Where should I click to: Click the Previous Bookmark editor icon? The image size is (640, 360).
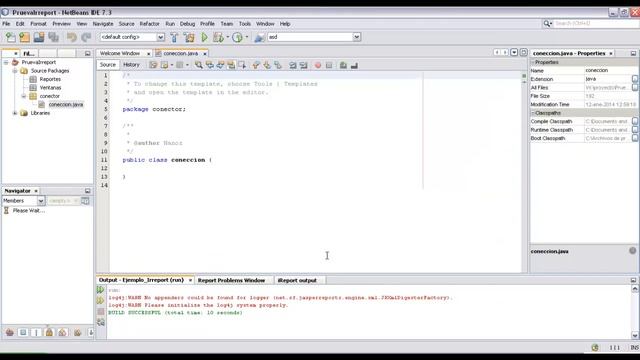256,65
